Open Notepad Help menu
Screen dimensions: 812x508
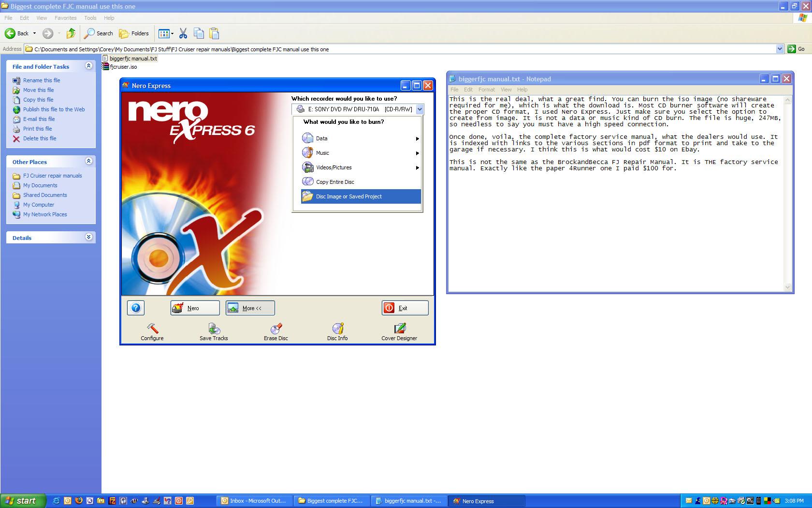(522, 90)
